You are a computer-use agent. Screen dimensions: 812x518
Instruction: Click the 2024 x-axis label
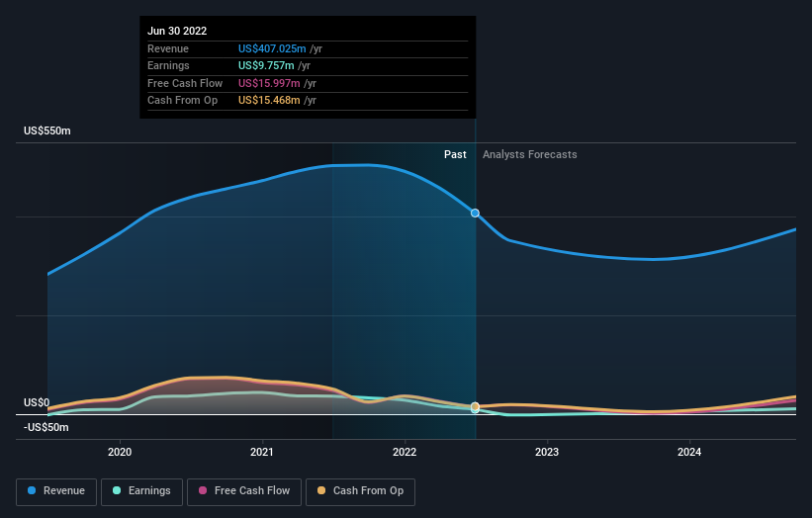coord(689,452)
